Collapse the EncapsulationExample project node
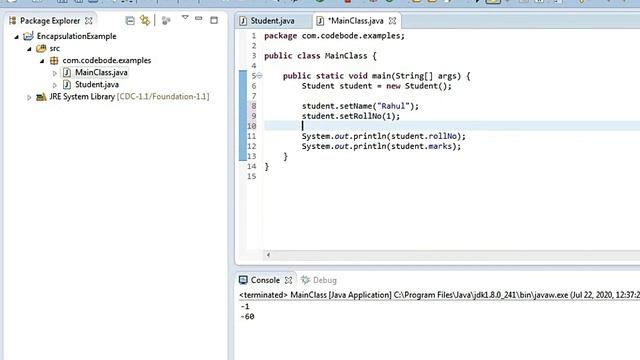Screen dimensions: 640x360 (16, 37)
